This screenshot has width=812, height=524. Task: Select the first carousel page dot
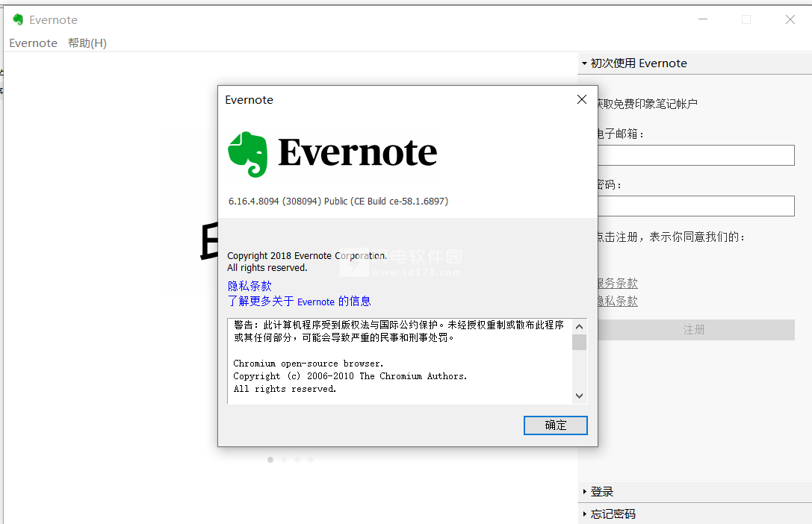[270, 459]
